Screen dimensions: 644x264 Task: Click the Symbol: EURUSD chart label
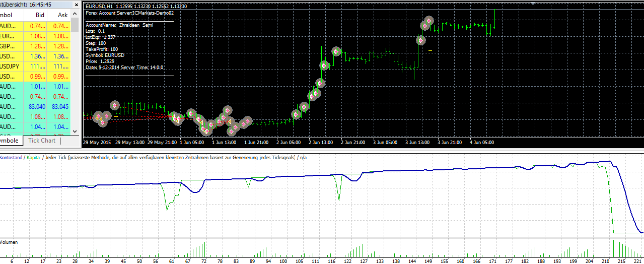click(105, 55)
